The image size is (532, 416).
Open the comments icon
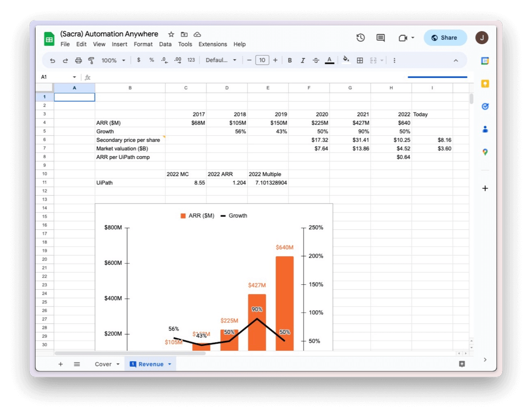(380, 38)
